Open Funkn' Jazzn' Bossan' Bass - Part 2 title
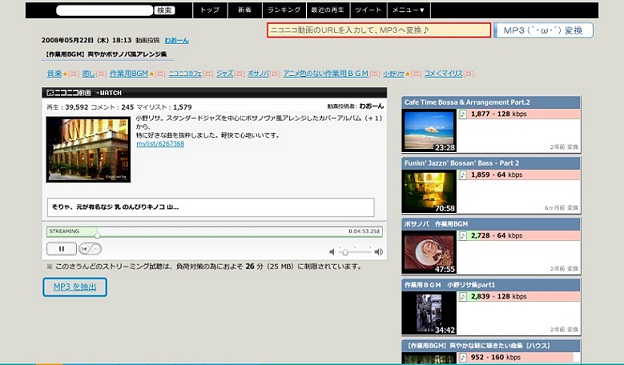 462,163
